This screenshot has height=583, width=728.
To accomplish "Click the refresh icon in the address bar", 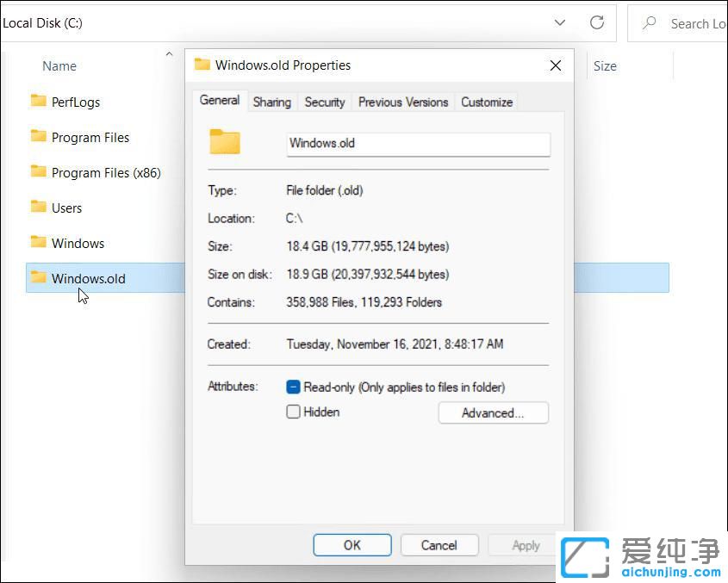I will tap(597, 23).
